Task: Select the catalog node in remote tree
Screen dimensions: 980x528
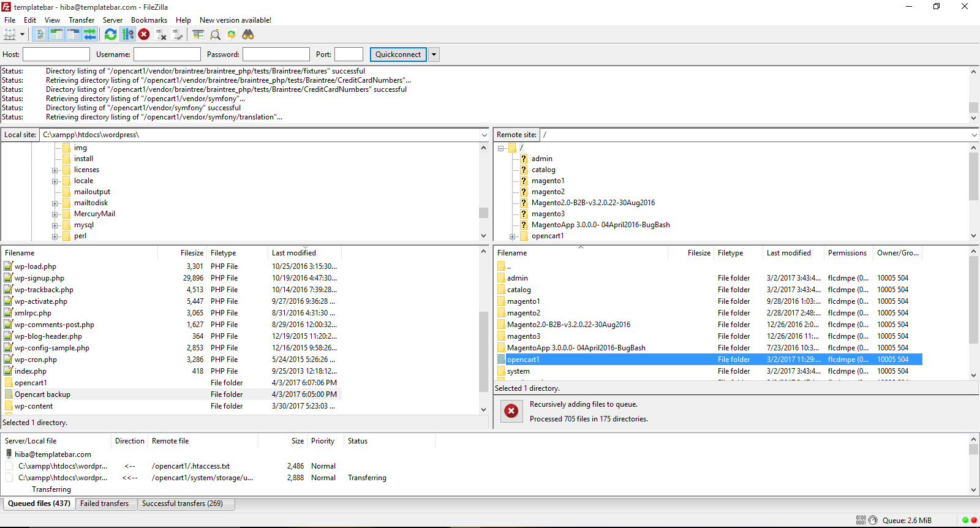Action: tap(543, 170)
